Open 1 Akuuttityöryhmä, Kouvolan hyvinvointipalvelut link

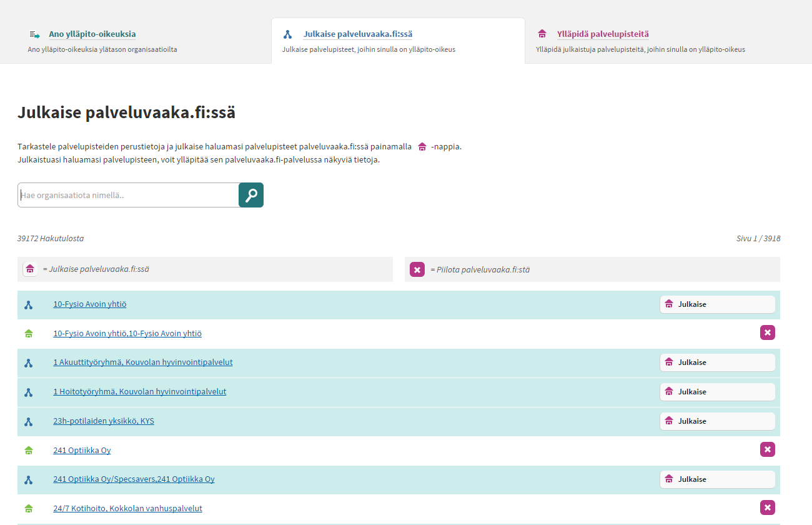pos(143,362)
